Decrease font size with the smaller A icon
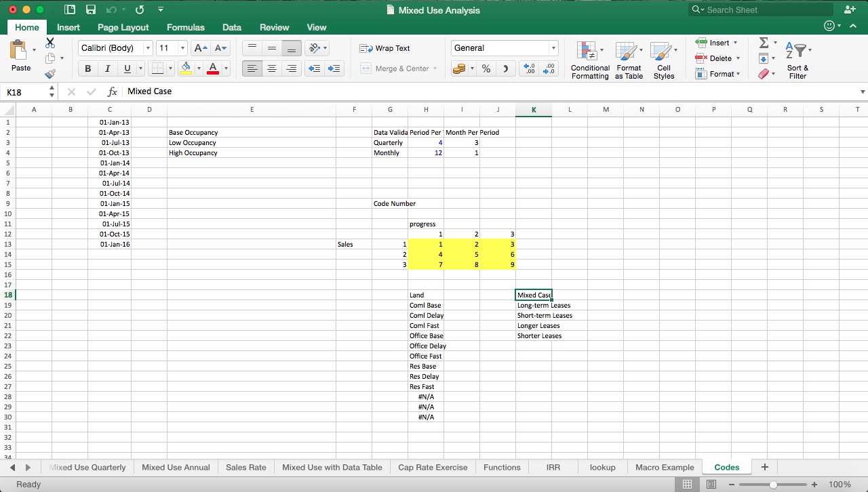The width and height of the screenshot is (868, 492). (x=220, y=48)
